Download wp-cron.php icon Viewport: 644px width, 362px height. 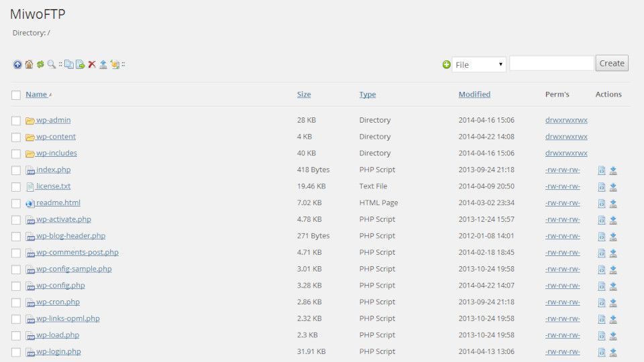coord(613,303)
